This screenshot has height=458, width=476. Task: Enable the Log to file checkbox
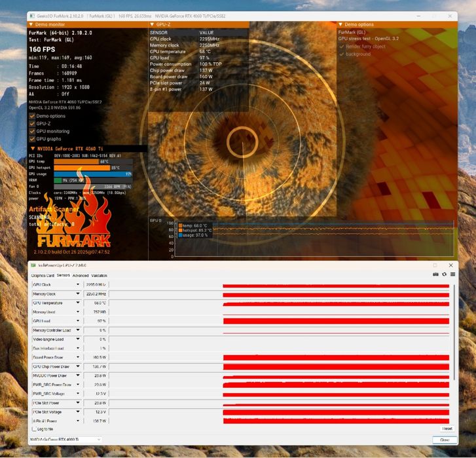point(34,429)
